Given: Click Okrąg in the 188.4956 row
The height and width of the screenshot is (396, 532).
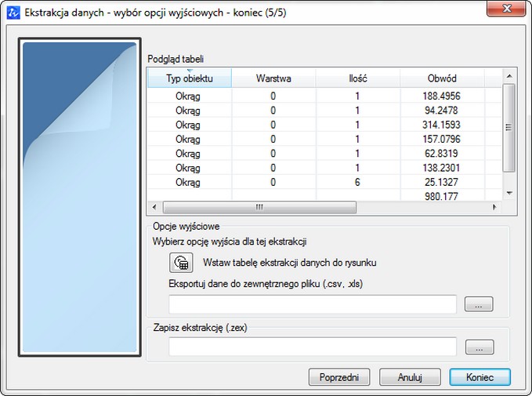Looking at the screenshot, I should pos(188,96).
